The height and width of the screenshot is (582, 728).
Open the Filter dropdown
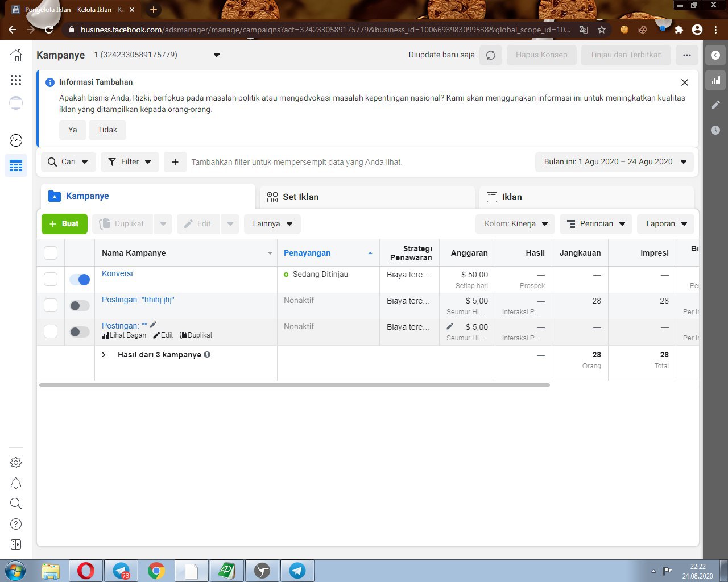pyautogui.click(x=130, y=162)
